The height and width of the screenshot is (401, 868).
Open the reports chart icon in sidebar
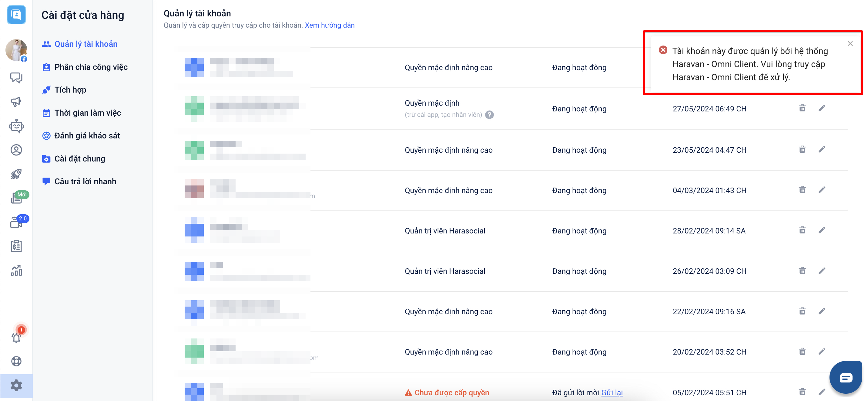[16, 270]
